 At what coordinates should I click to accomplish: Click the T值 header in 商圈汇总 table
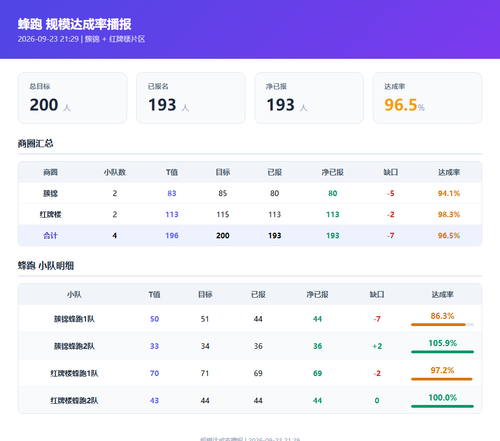click(x=172, y=172)
